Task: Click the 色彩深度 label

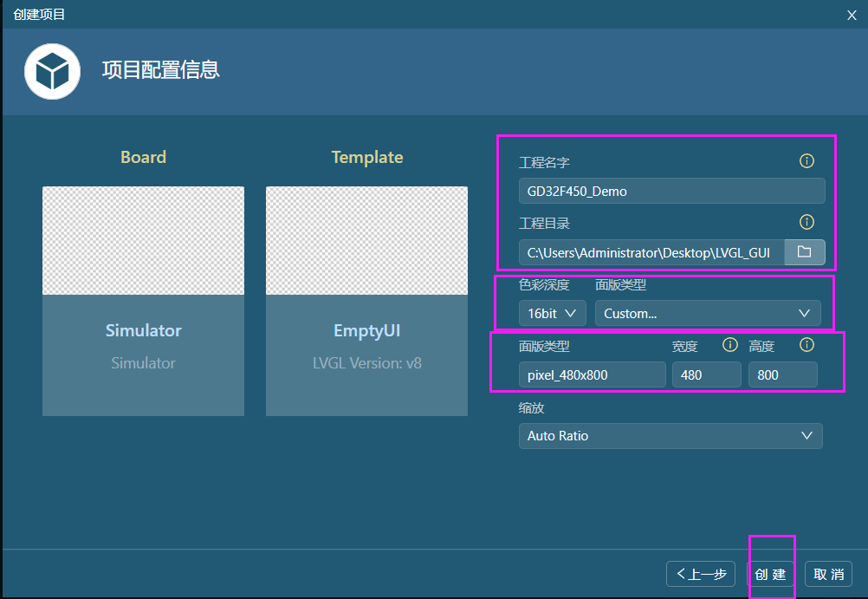Action: click(x=544, y=285)
